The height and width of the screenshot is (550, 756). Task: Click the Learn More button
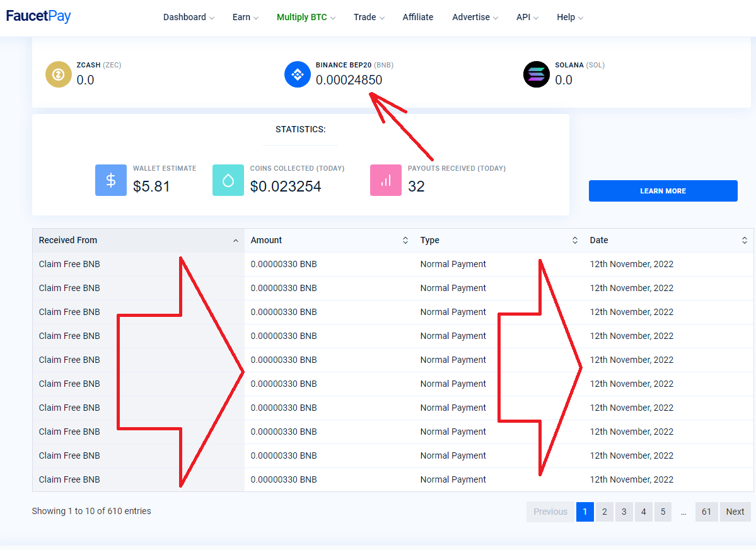[663, 191]
